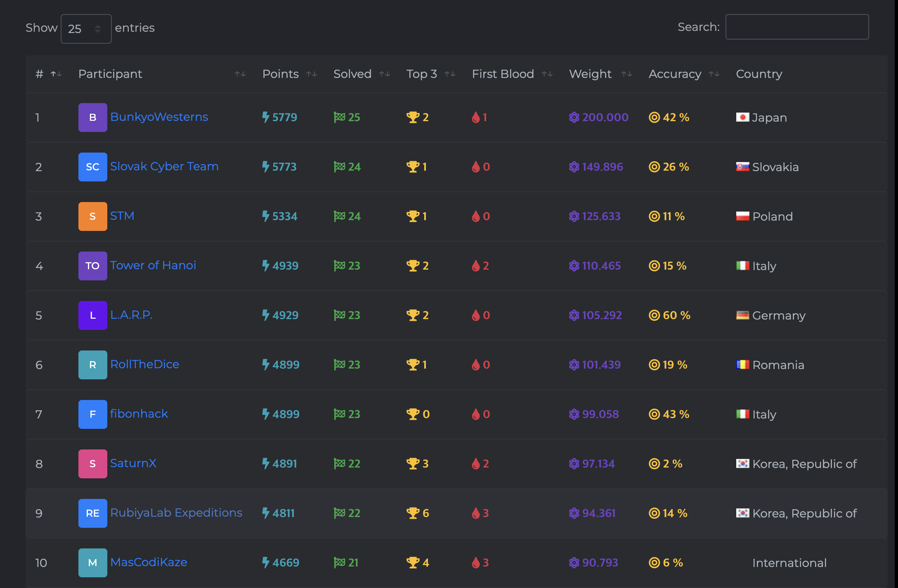
Task: Click the Japan flag icon
Action: click(x=742, y=118)
